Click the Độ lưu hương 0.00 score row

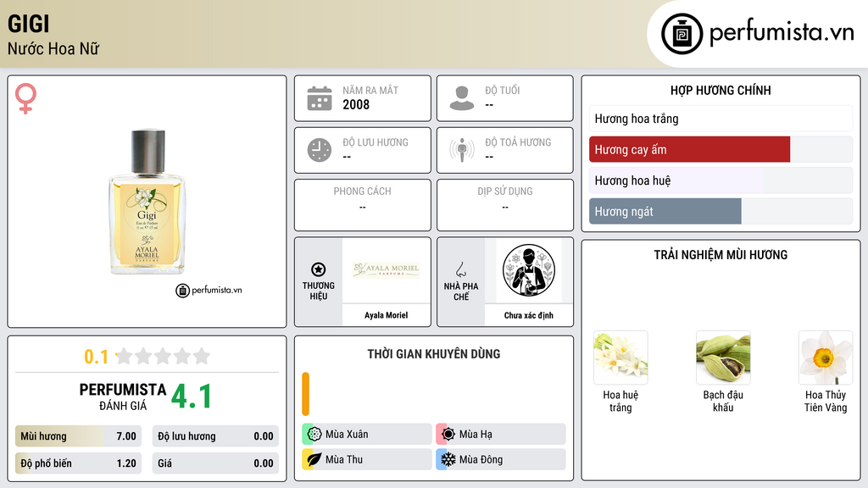point(215,436)
